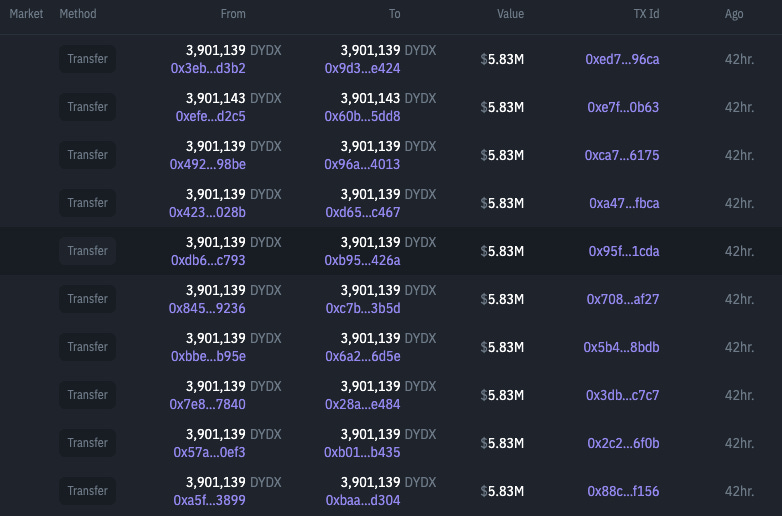Click the TX Id column header
782x516 pixels.
tap(646, 14)
